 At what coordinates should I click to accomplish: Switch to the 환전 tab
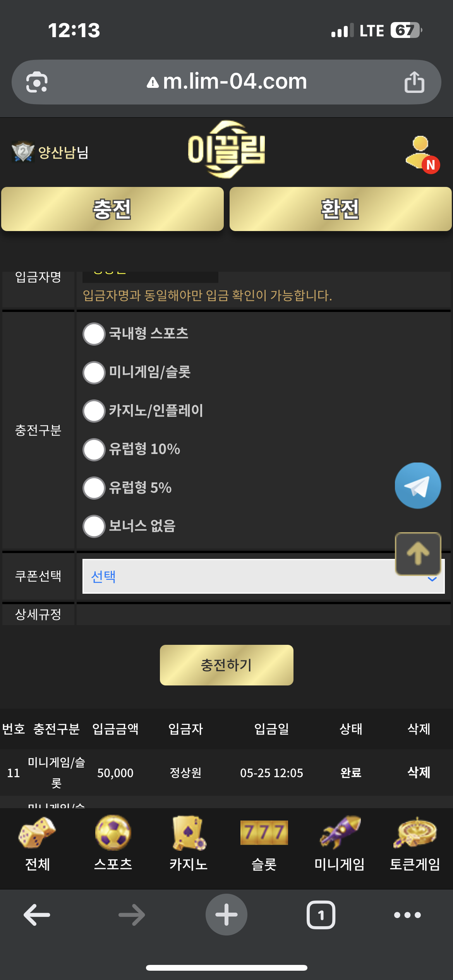click(x=340, y=209)
